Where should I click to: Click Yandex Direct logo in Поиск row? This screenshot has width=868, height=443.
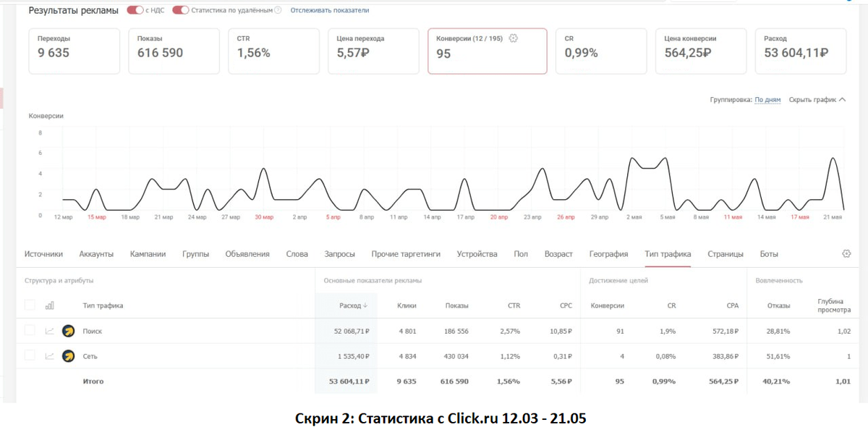(69, 331)
